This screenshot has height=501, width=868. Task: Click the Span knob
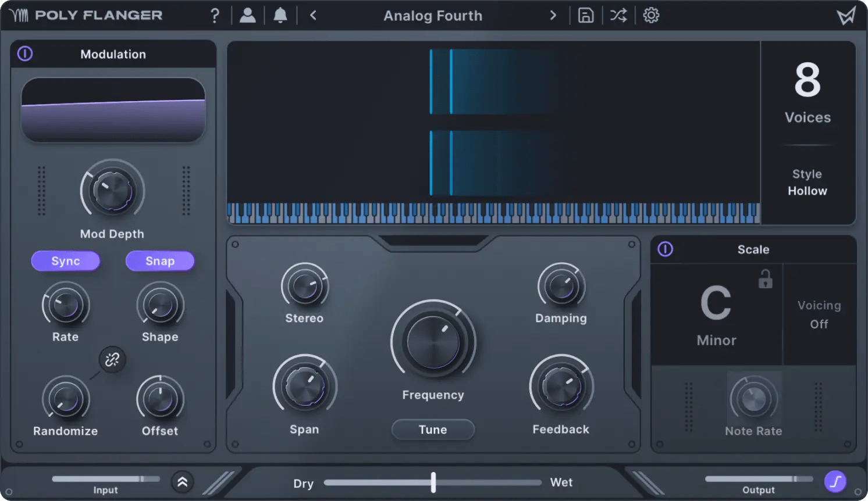click(x=304, y=386)
